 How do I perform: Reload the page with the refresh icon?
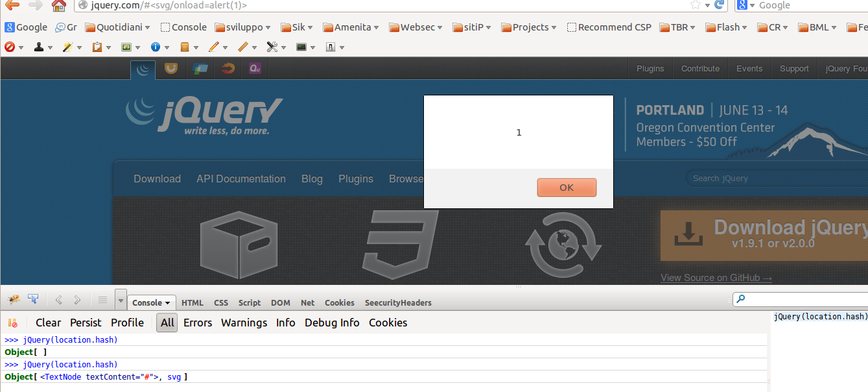tap(719, 5)
